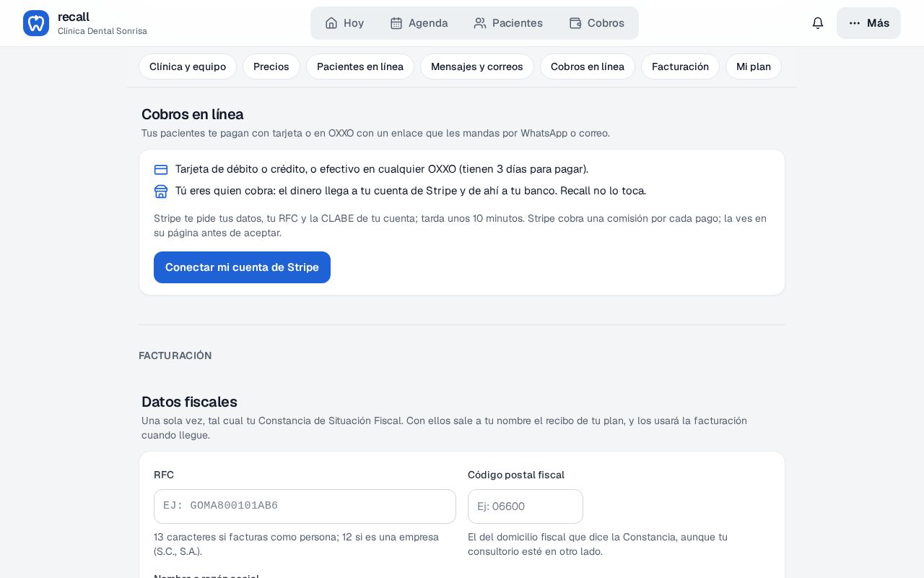Click the three-dots icon beside Más
This screenshot has width=924, height=578.
[x=855, y=23]
